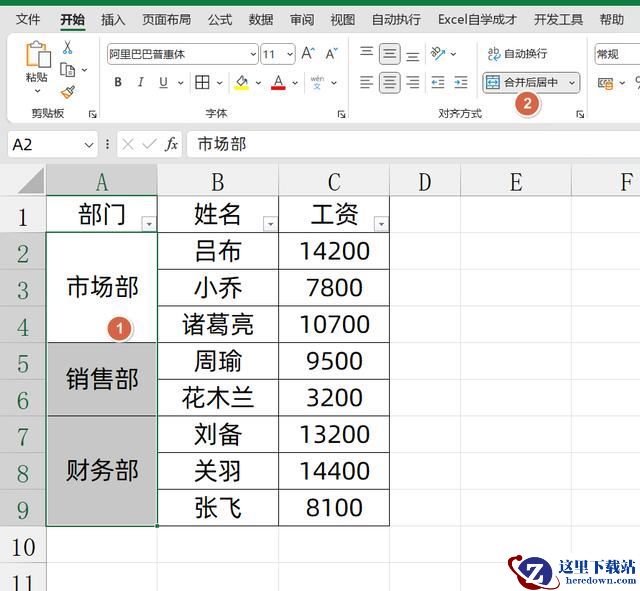
Task: Toggle middle vertical alignment
Action: [389, 53]
